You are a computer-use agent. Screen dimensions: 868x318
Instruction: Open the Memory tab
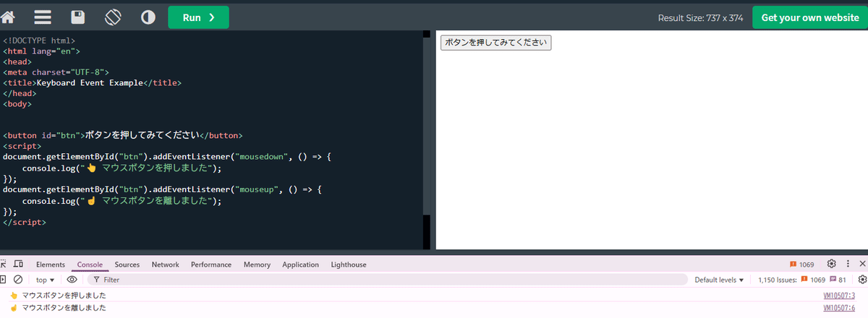(x=258, y=265)
